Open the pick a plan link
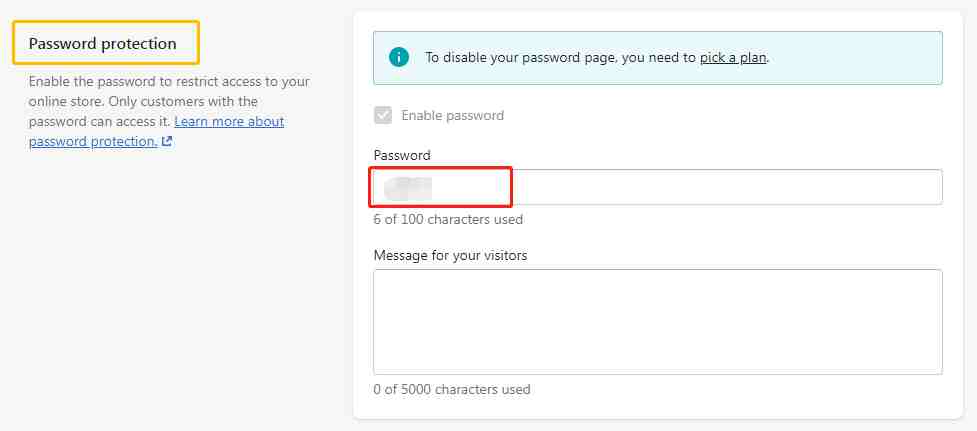The image size is (977, 431). click(x=733, y=58)
